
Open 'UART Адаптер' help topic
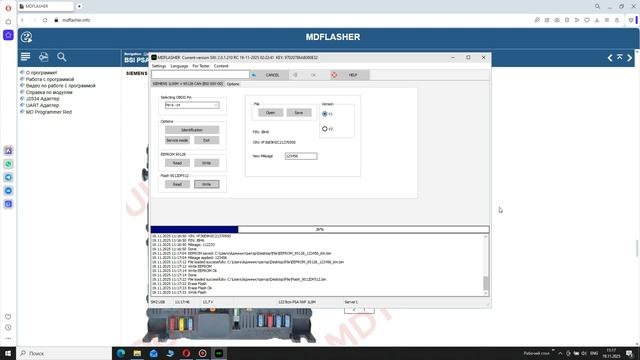pos(42,105)
